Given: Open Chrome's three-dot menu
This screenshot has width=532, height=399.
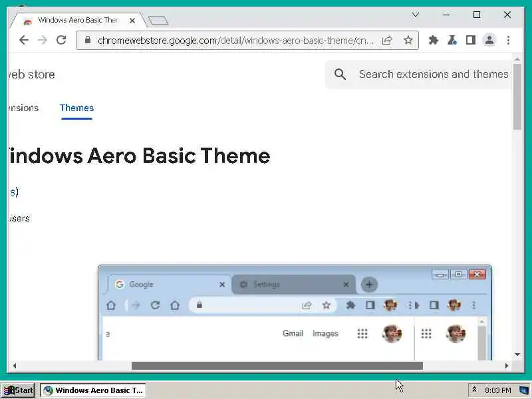Looking at the screenshot, I should 508,40.
